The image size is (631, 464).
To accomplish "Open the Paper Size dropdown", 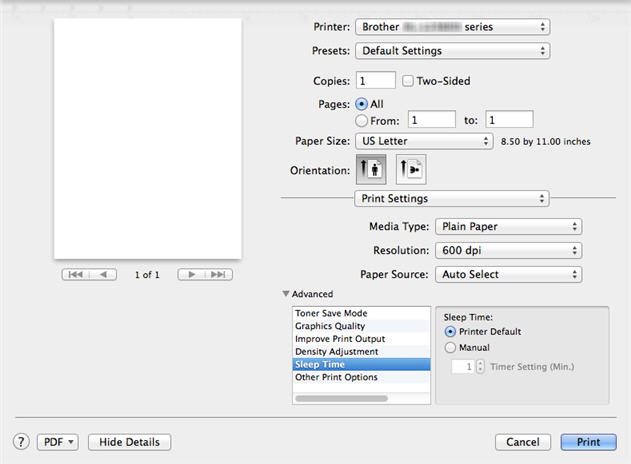I will (424, 141).
